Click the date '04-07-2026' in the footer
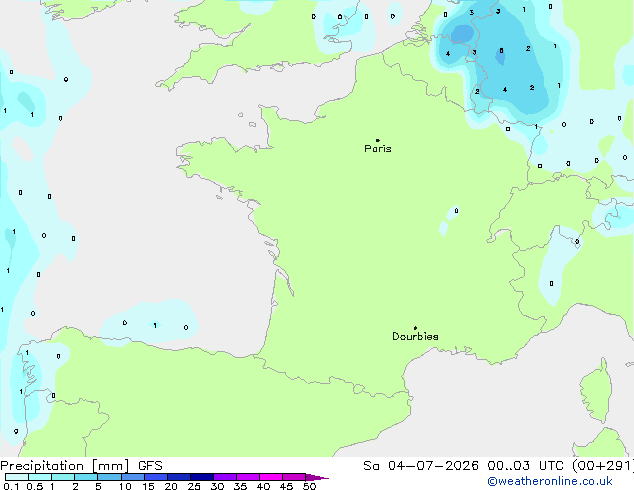The height and width of the screenshot is (490, 634). coord(433,466)
